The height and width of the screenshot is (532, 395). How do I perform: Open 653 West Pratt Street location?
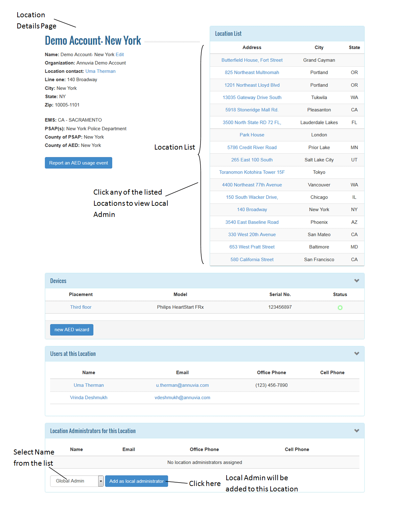click(252, 247)
